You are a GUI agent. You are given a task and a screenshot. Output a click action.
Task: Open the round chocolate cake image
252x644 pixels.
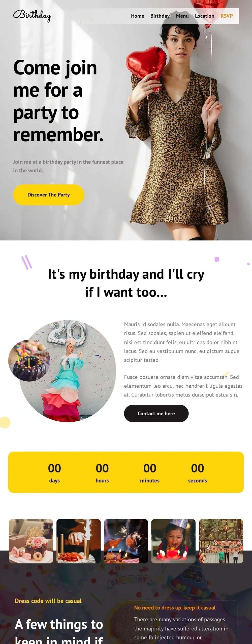pos(29,360)
